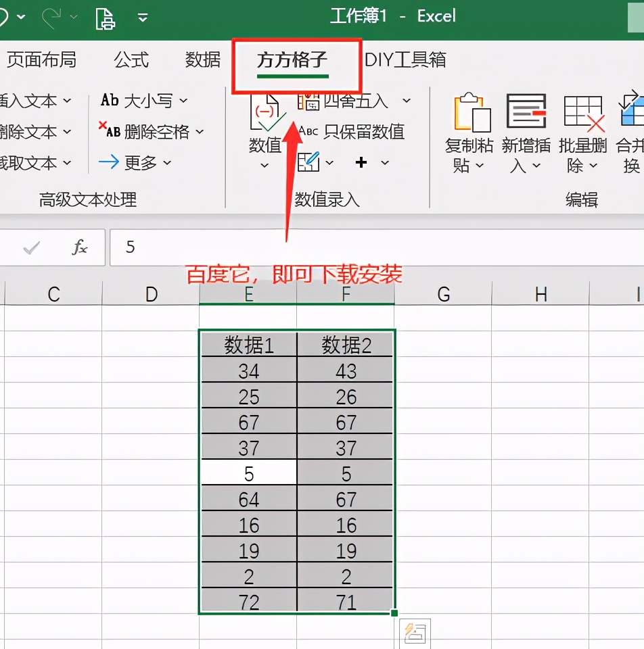Click the 新增插入 icon
This screenshot has width=644, height=649.
click(526, 111)
